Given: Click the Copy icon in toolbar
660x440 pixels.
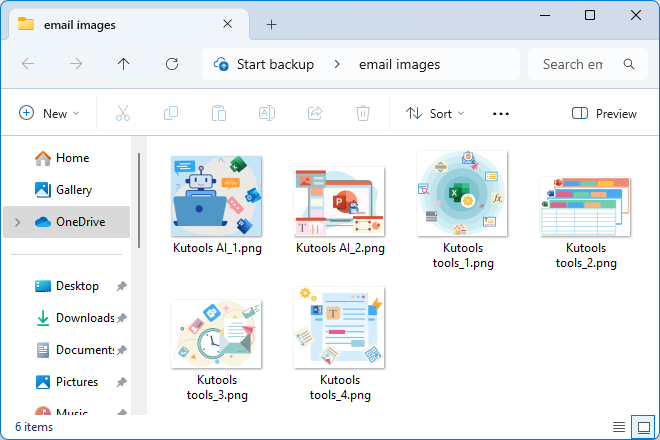Looking at the screenshot, I should (x=171, y=114).
